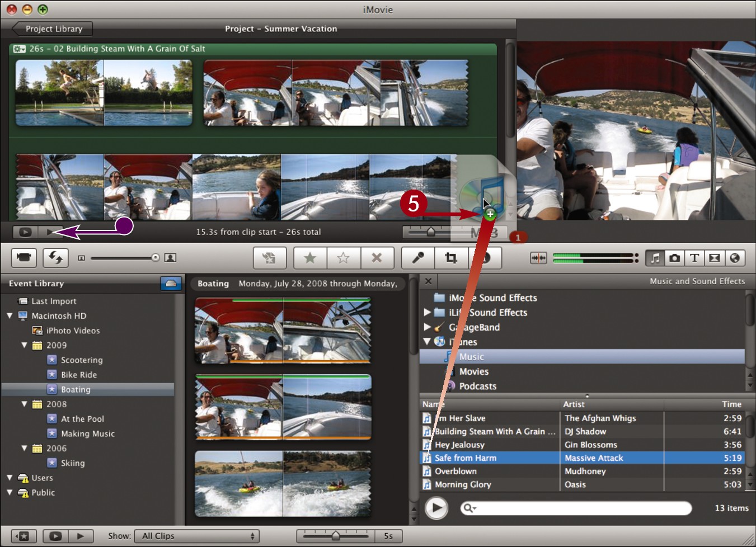
Task: Select Last Import in Event Library
Action: point(54,301)
